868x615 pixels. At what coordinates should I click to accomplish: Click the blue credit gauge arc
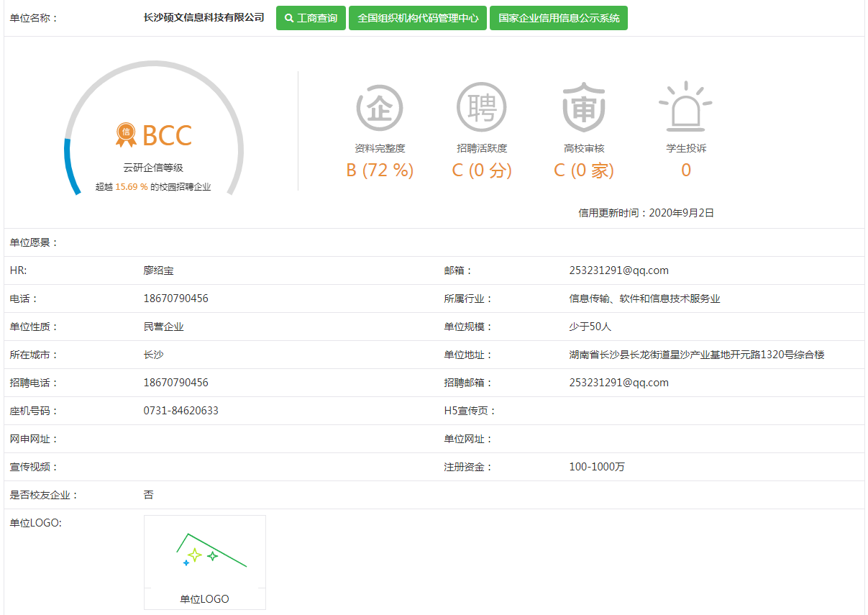click(70, 165)
